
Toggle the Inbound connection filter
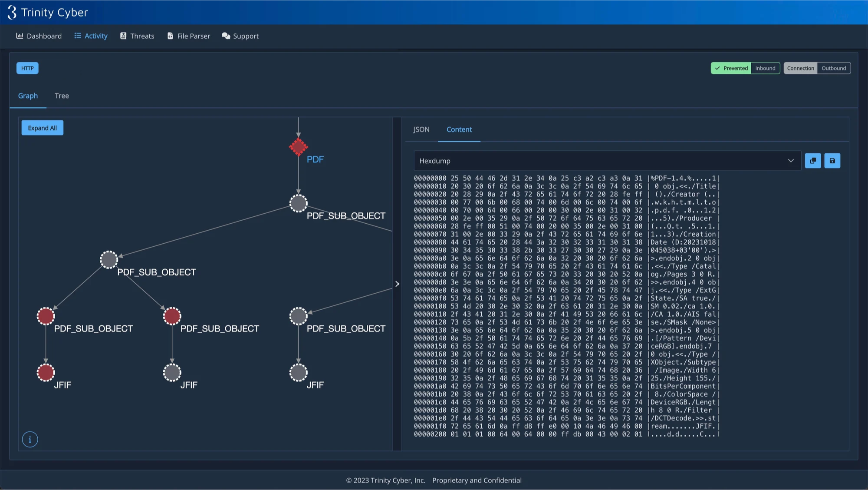766,67
